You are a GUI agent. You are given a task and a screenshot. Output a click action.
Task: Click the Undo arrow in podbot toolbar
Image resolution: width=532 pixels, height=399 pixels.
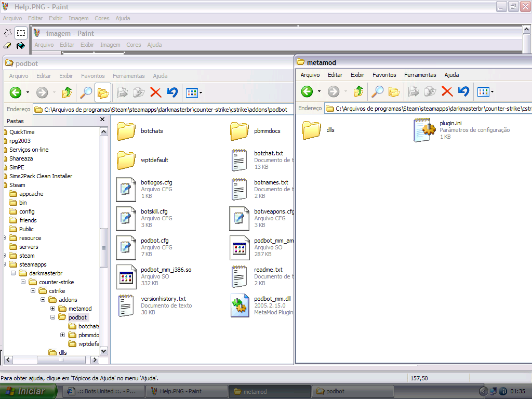pyautogui.click(x=172, y=92)
